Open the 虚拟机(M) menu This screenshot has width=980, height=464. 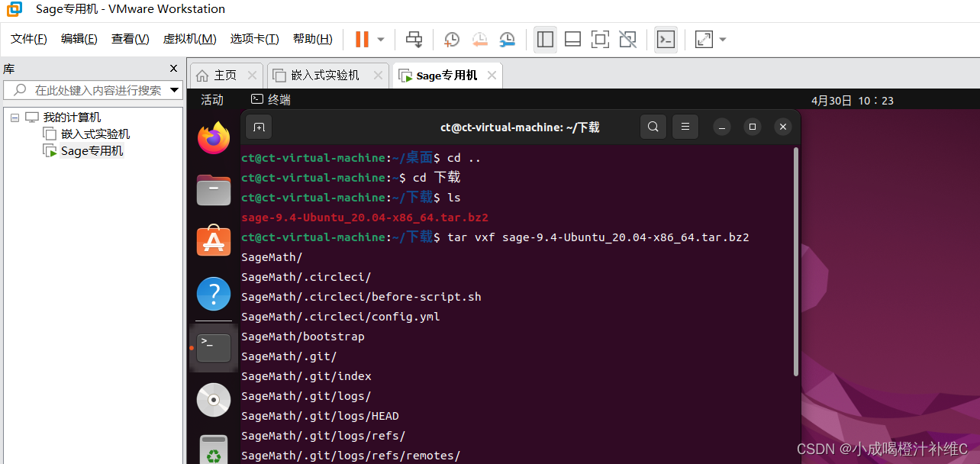[x=189, y=39]
